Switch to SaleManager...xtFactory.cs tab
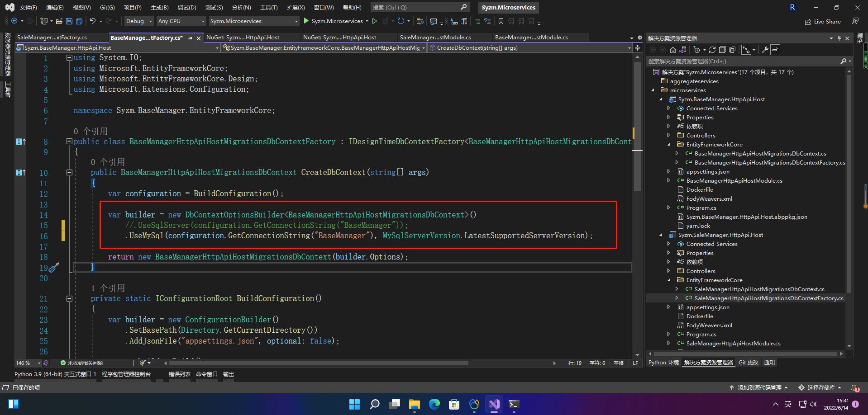This screenshot has width=868, height=415. point(52,38)
